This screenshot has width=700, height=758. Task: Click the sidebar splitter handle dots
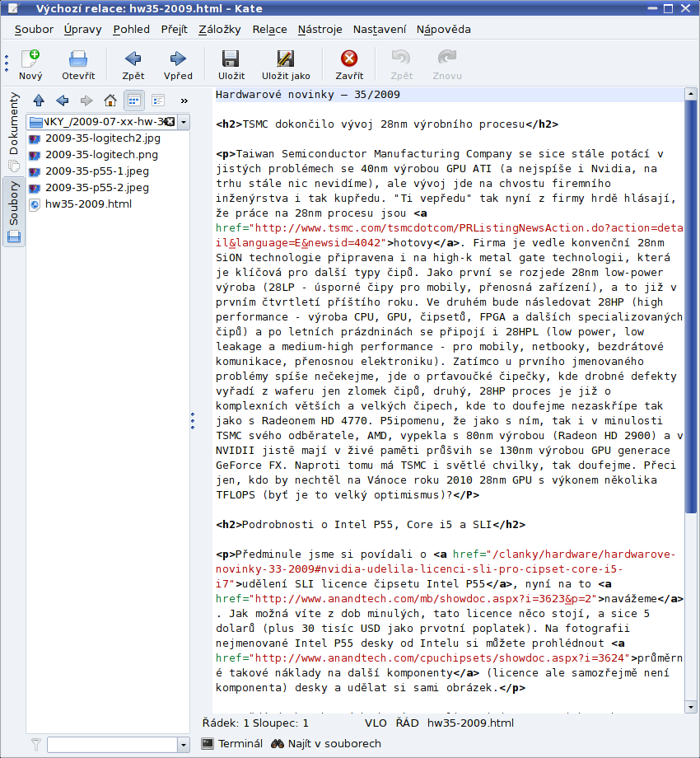193,421
